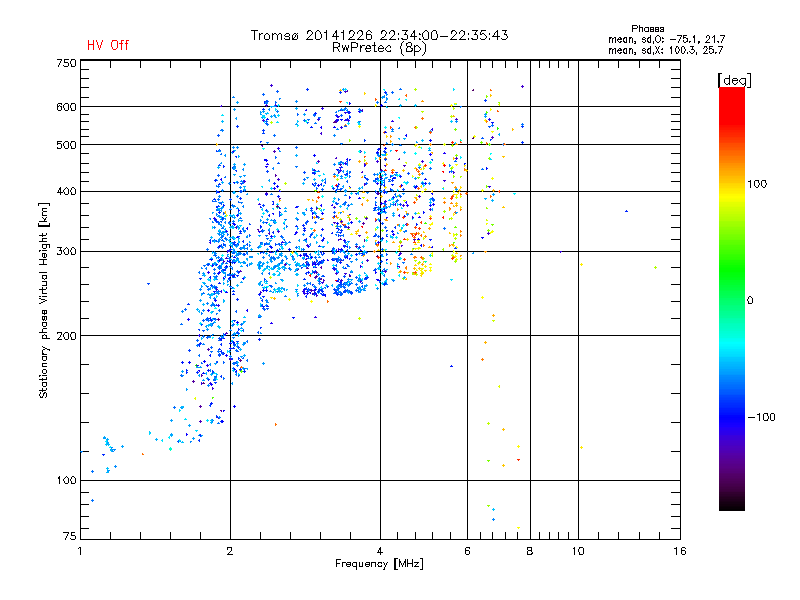800x600 pixels.
Task: Click colorbar tick label '-100'
Action: (x=761, y=417)
